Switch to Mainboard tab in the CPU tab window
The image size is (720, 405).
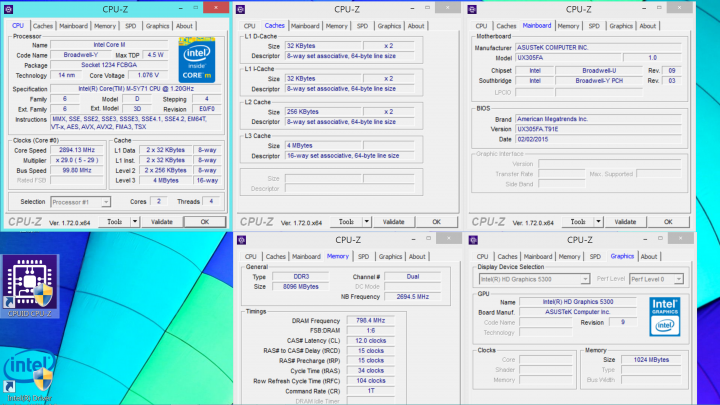[73, 26]
